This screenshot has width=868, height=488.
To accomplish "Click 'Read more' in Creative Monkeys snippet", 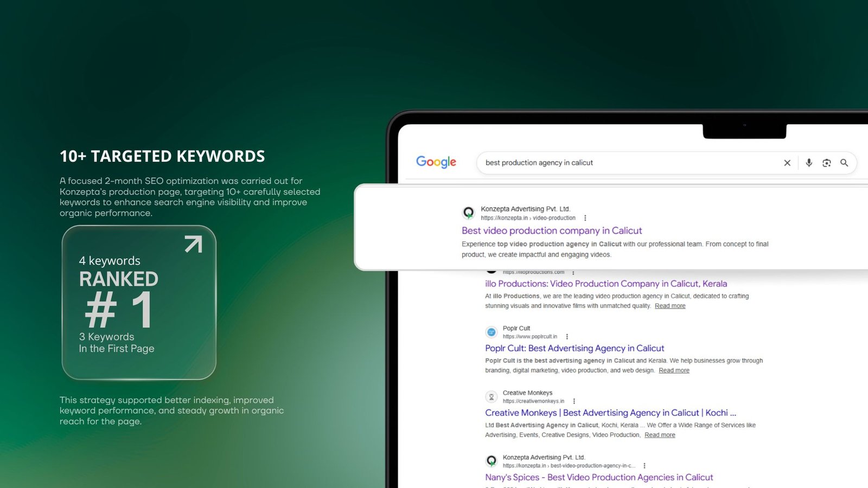I will point(660,435).
